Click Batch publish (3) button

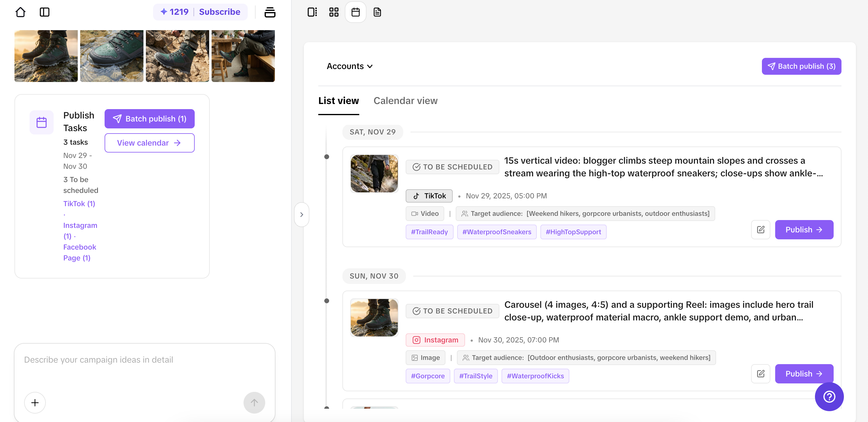point(801,66)
